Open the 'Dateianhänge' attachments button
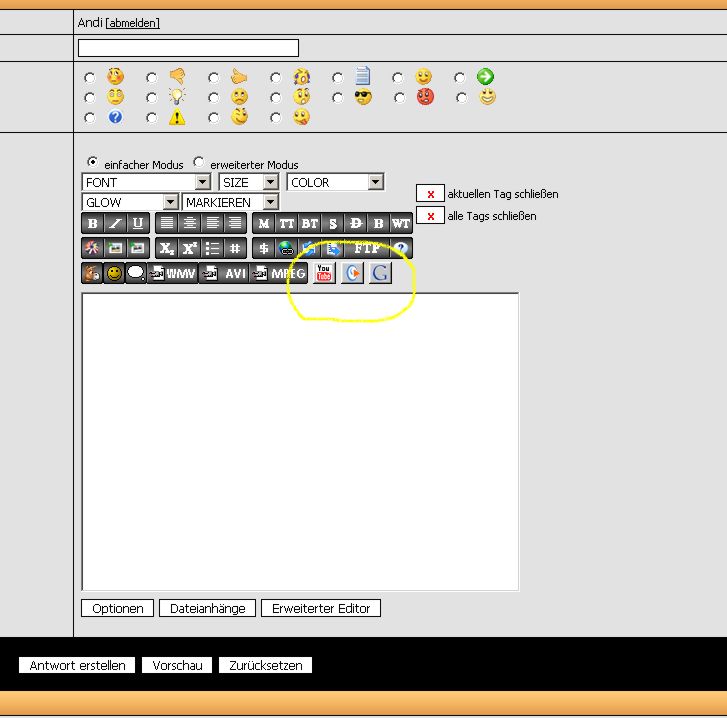 207,608
